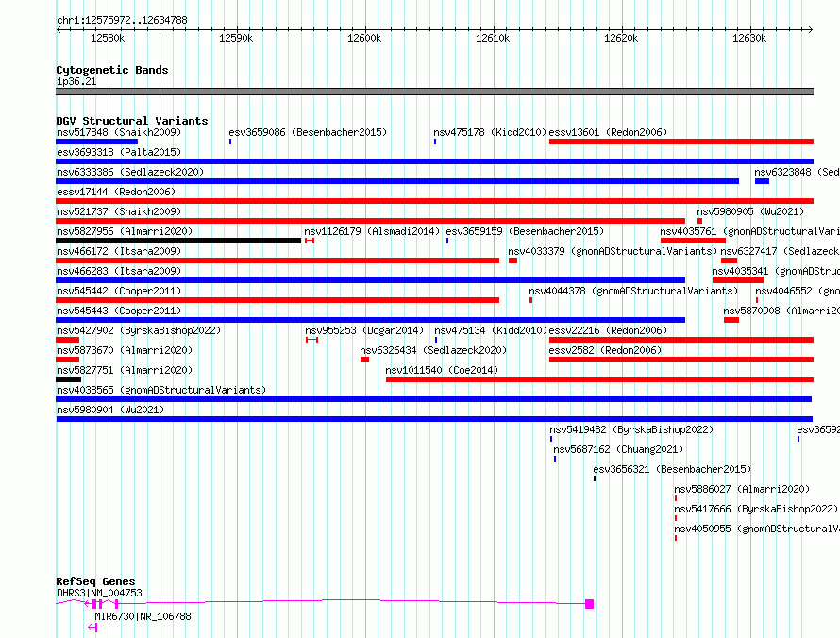Click the nsv4033379 small red bar
The width and height of the screenshot is (840, 638).
[x=512, y=260]
